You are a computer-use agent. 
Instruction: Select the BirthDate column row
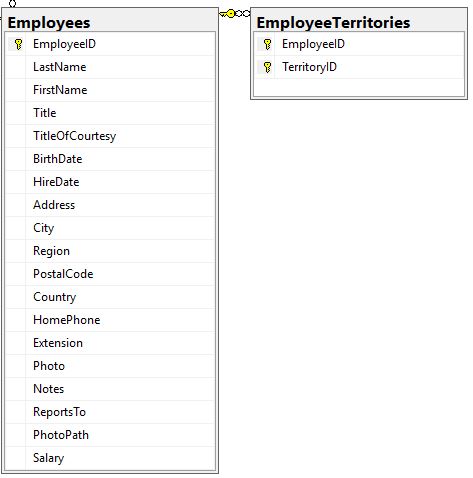pos(110,159)
